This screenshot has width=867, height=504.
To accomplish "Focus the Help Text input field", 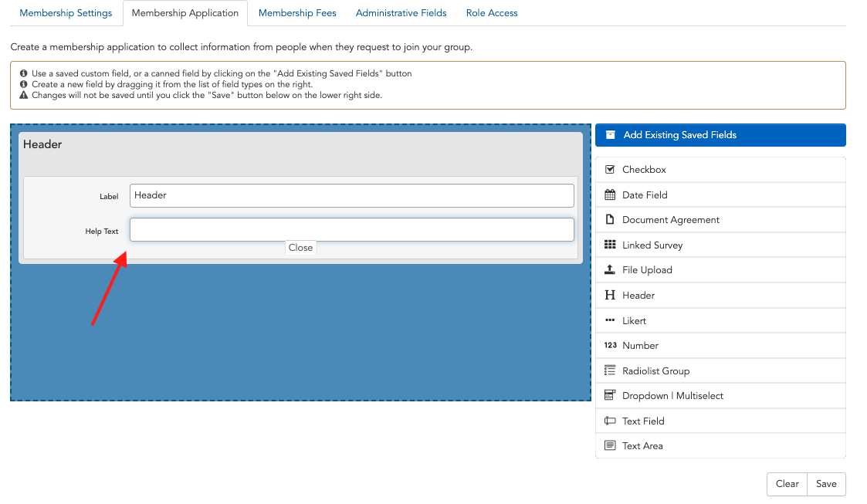I will point(351,230).
